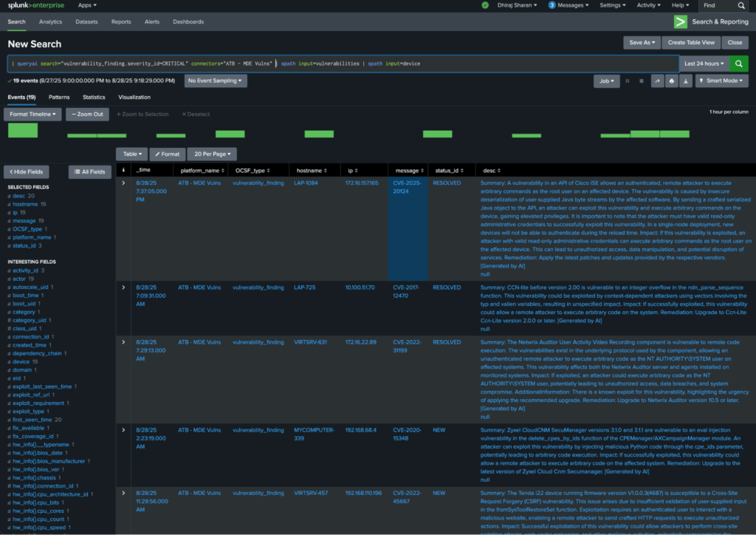The height and width of the screenshot is (535, 756).
Task: Open the Apps dropdown menu
Action: 87,5
